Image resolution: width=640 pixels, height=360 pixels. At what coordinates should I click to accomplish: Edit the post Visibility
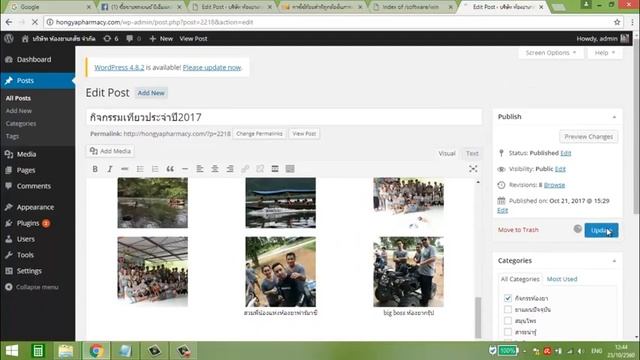[560, 169]
